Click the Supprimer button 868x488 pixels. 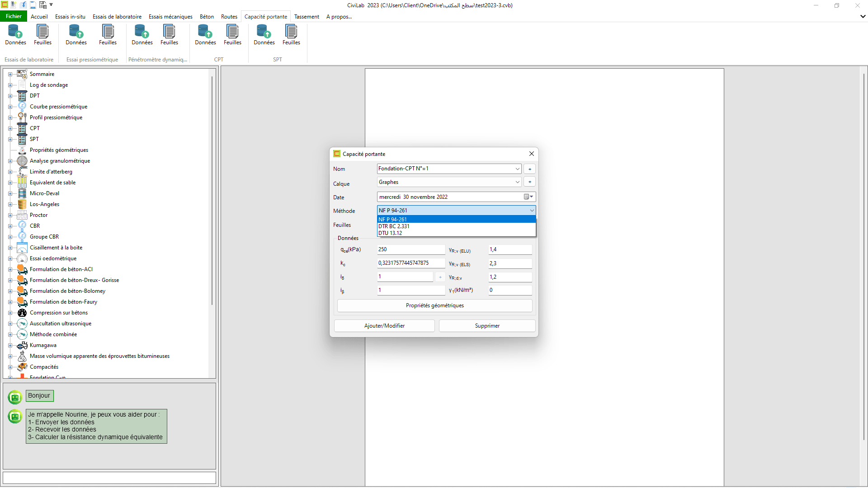click(487, 326)
